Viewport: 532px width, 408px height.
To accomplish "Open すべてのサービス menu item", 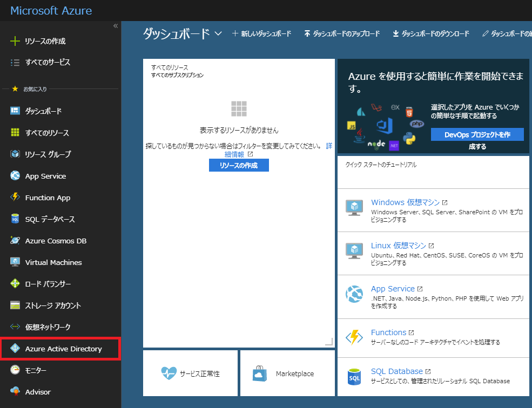I will (x=48, y=63).
